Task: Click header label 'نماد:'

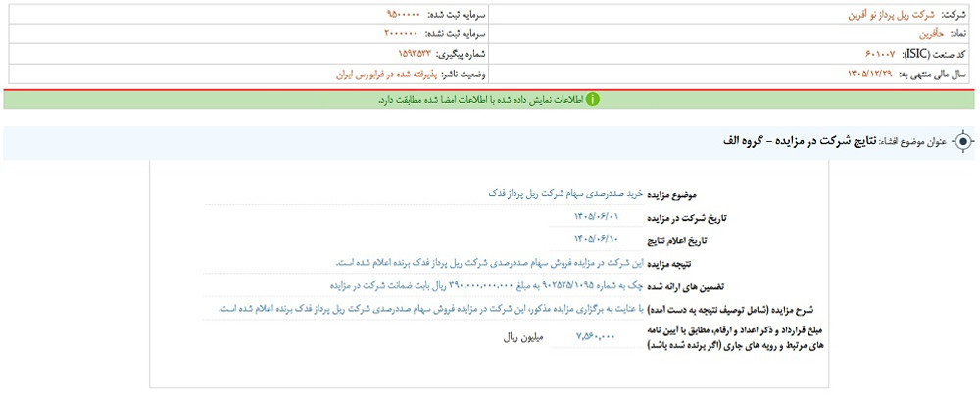Action: (956, 34)
